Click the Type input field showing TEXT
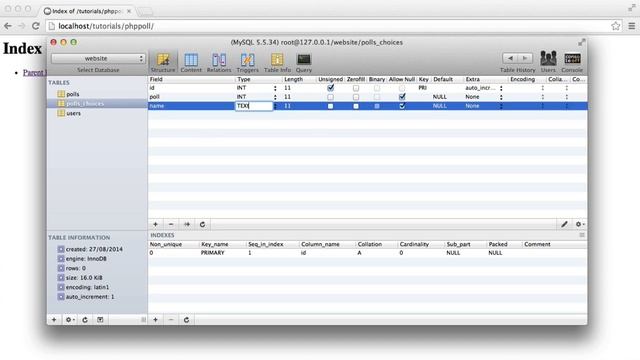 tap(254, 106)
